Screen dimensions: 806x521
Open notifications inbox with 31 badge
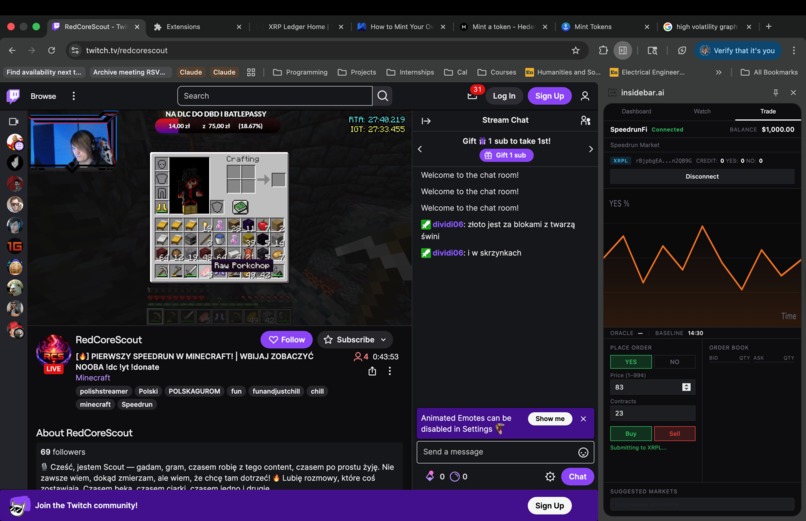pyautogui.click(x=472, y=96)
